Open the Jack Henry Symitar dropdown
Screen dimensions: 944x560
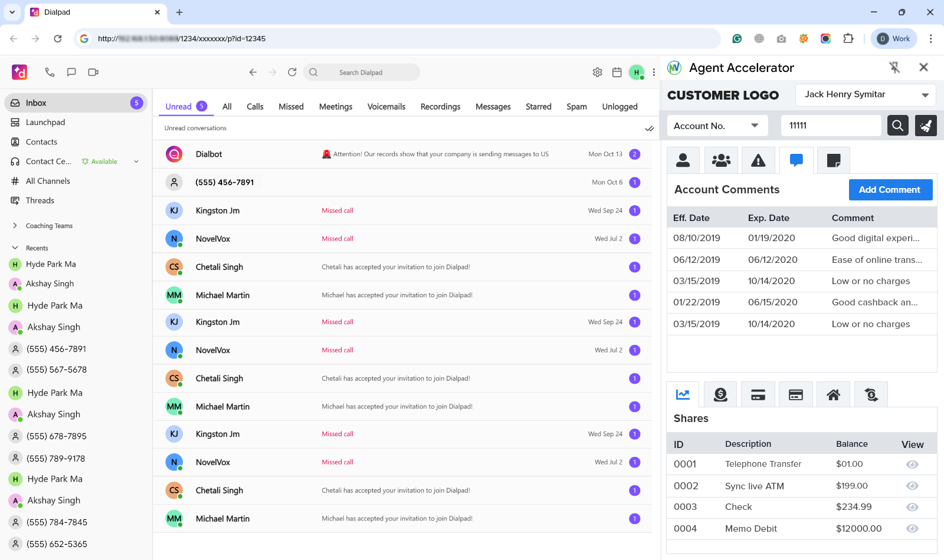coord(866,95)
